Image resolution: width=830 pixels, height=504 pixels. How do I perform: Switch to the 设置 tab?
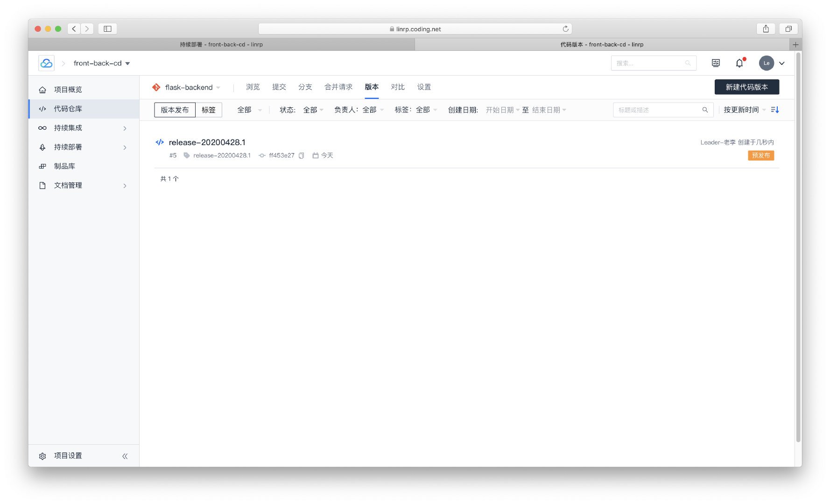click(424, 87)
